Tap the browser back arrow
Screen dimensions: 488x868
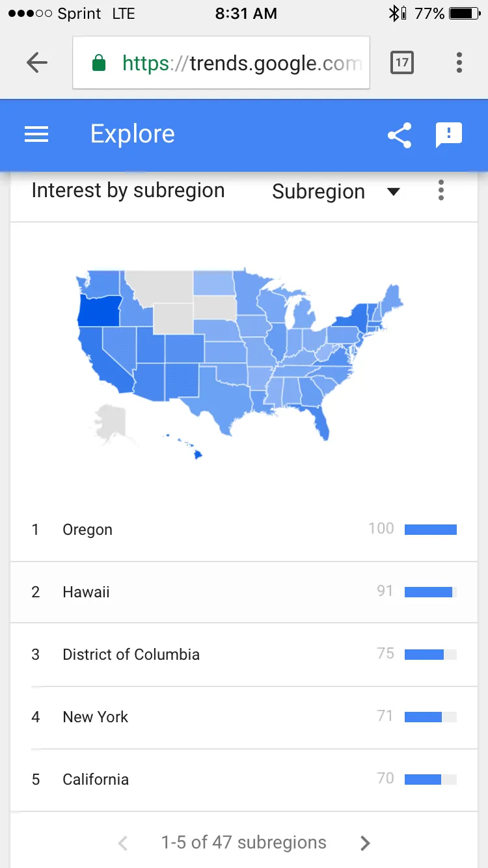37,62
